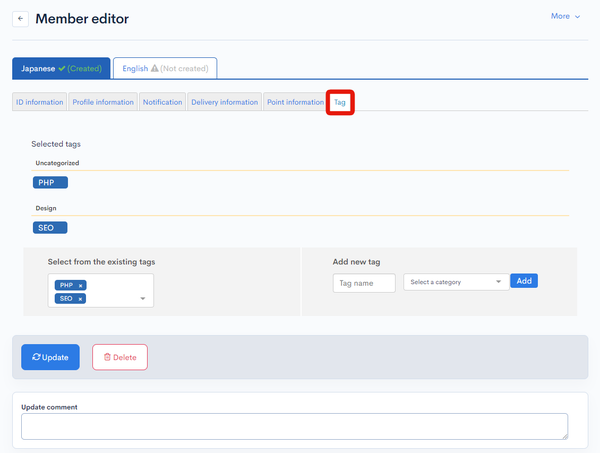The width and height of the screenshot is (600, 453).
Task: Remove SEO tag via its x icon
Action: [80, 299]
